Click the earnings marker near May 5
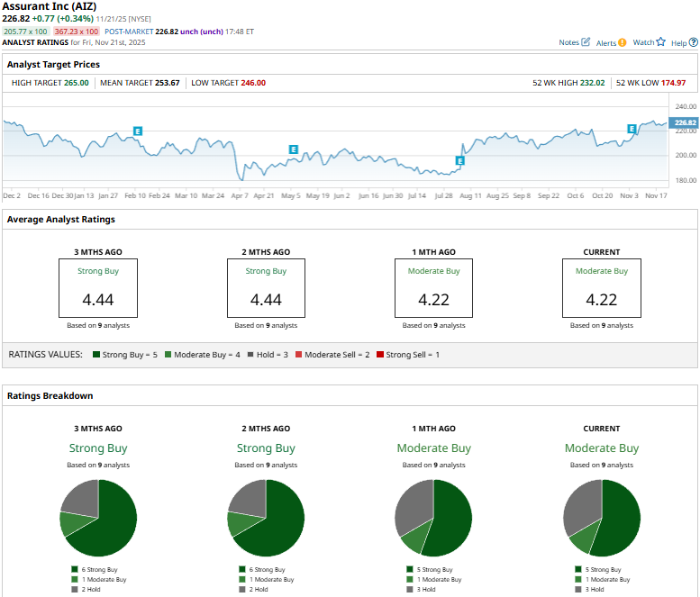The image size is (700, 597). pos(293,149)
